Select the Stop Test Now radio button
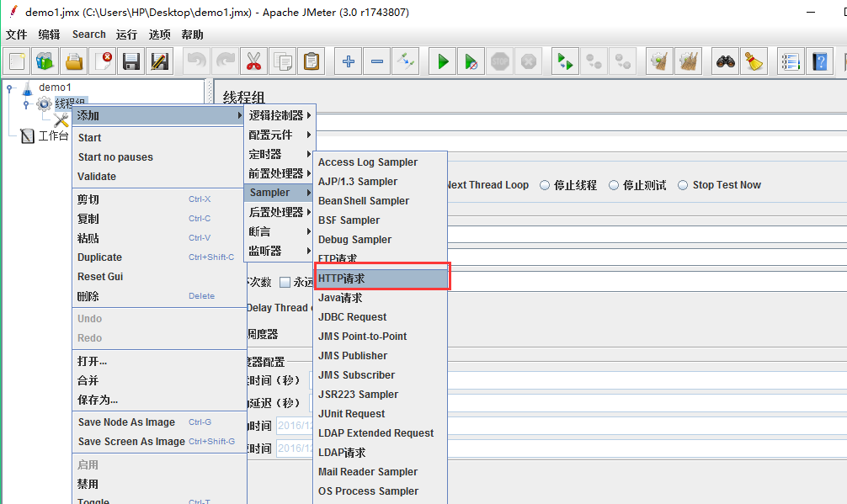 pyautogui.click(x=683, y=185)
